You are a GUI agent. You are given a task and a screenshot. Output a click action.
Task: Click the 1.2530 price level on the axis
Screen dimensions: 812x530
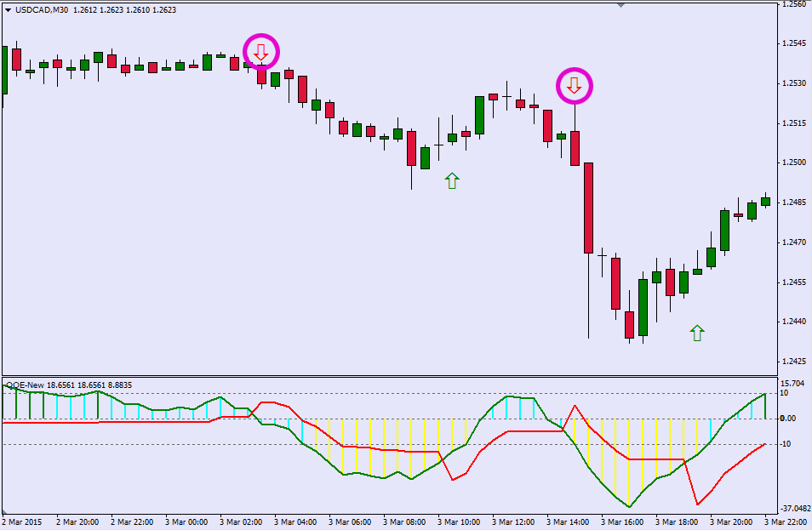794,83
